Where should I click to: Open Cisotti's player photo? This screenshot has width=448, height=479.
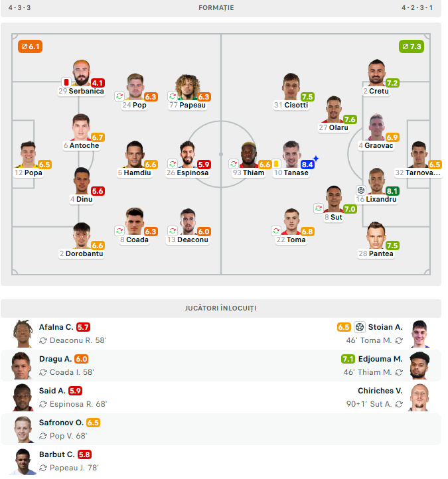click(291, 87)
